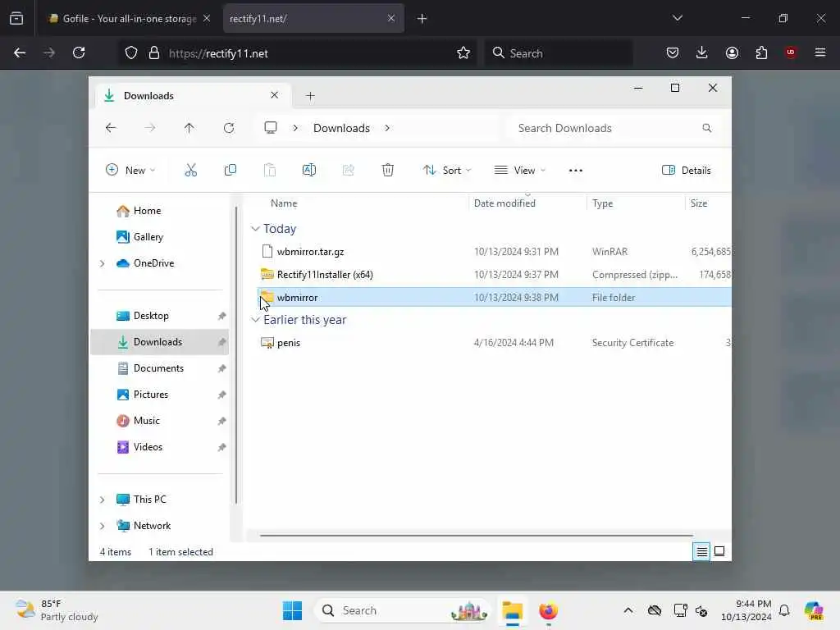The image size is (840, 630).
Task: Open the View dropdown menu
Action: click(x=519, y=171)
